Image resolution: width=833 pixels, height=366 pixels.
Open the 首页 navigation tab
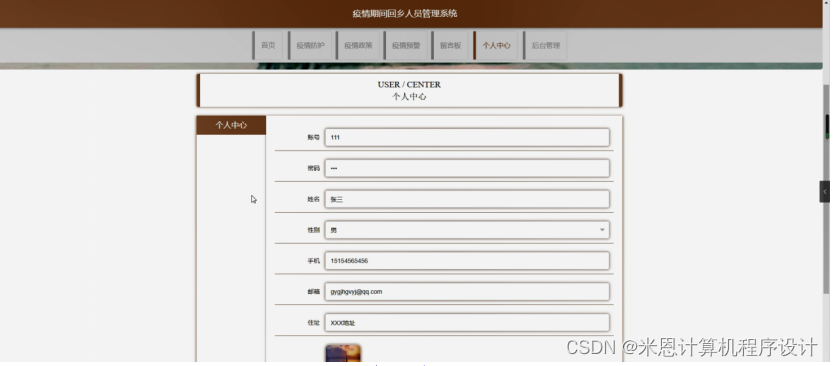point(268,46)
